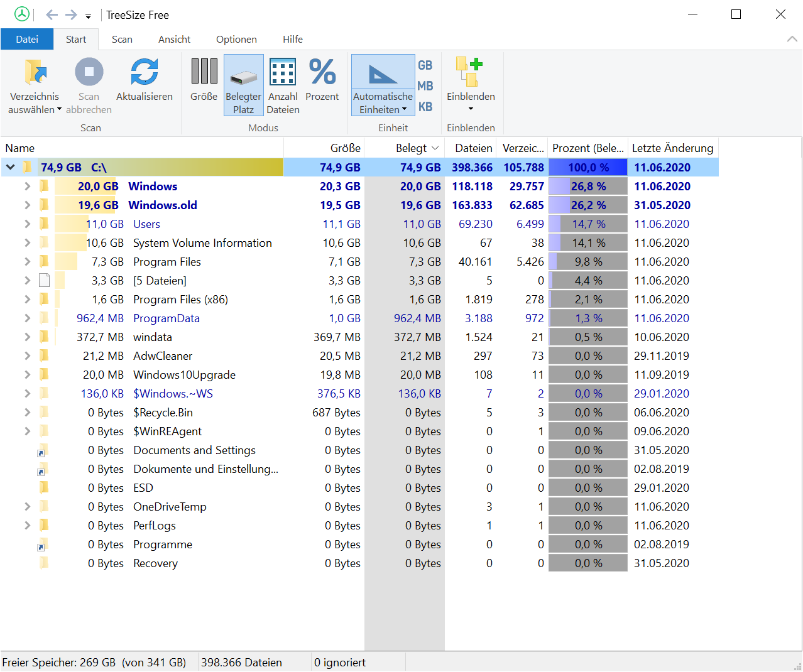The image size is (803, 672).
Task: Expand the Program Files node
Action: pyautogui.click(x=27, y=261)
